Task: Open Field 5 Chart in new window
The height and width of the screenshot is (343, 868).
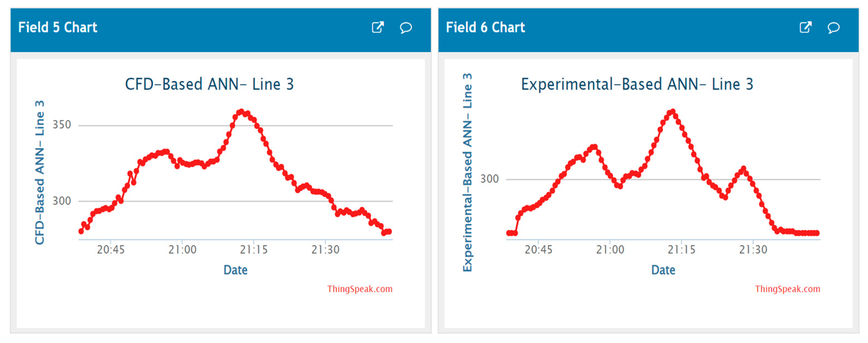Action: 377,27
